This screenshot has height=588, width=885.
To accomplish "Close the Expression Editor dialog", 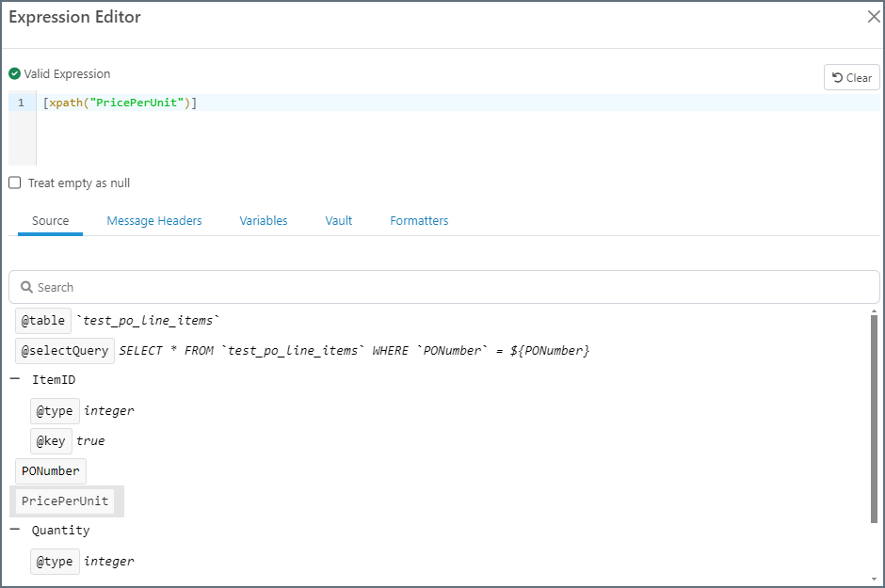I will pos(873,17).
